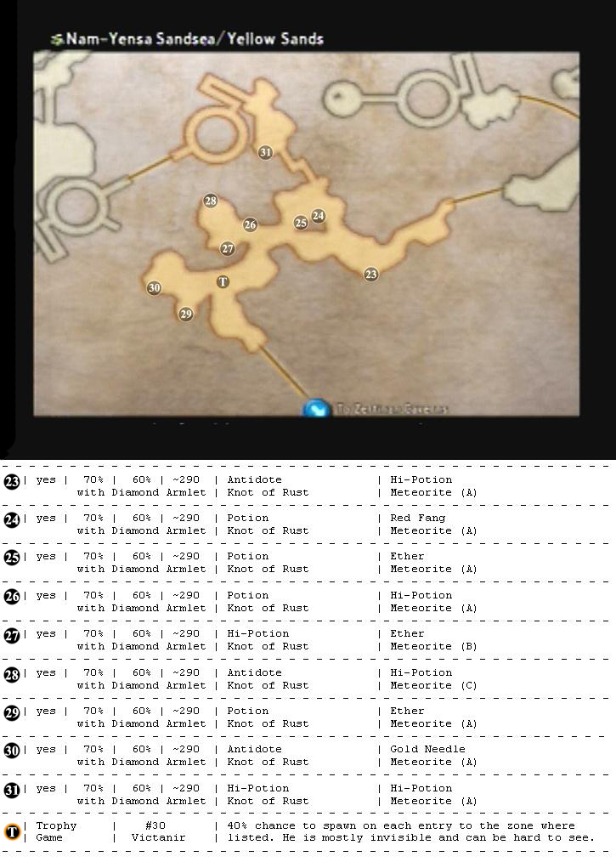
Task: Click 'Meteorite (A)' in row 23
Action: [x=433, y=492]
